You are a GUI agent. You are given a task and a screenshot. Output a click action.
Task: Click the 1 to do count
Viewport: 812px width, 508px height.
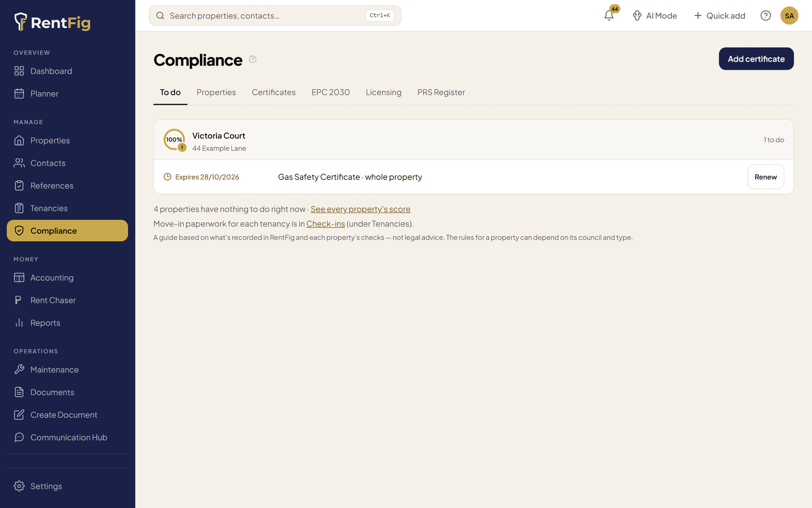pos(774,140)
